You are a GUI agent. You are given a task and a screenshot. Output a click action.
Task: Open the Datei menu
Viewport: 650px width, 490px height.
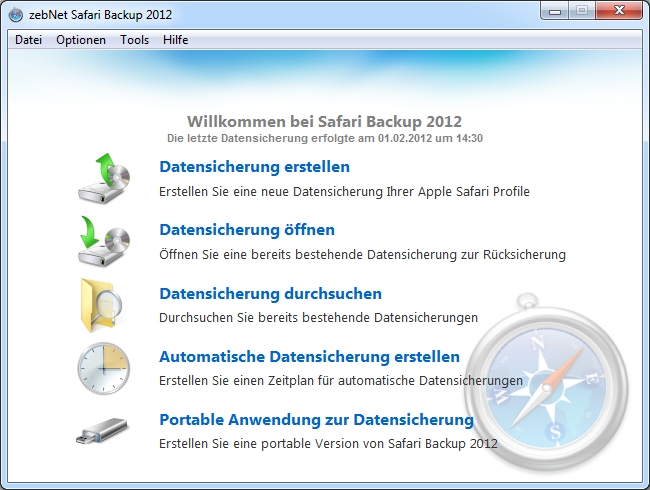(28, 40)
